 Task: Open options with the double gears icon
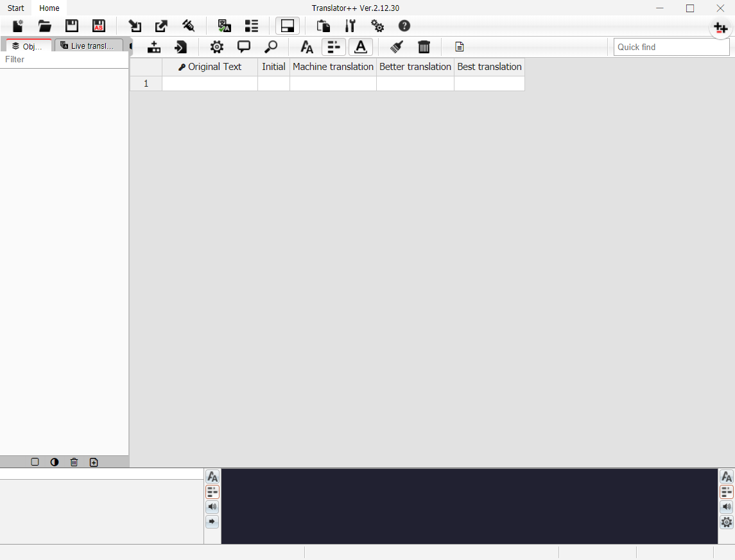click(x=377, y=26)
